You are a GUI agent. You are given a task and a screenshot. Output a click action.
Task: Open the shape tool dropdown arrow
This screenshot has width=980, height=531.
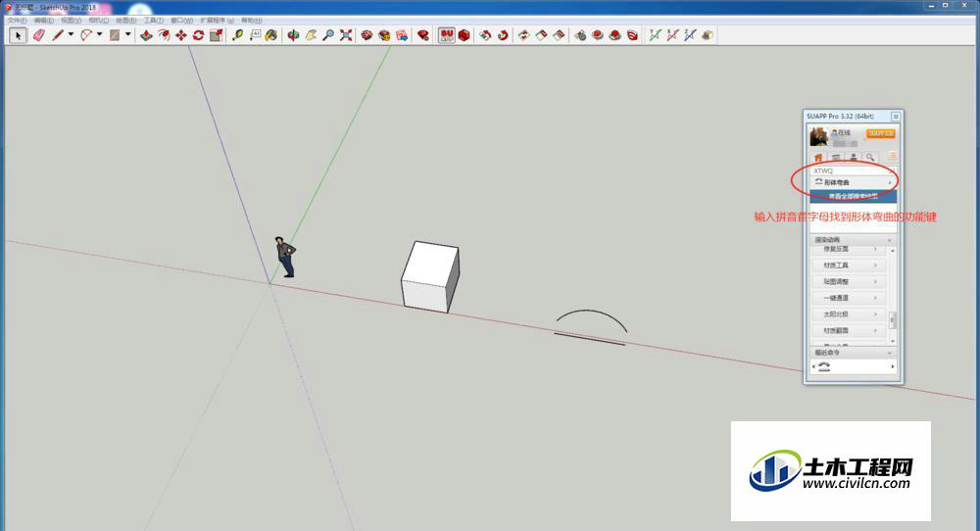coord(128,35)
